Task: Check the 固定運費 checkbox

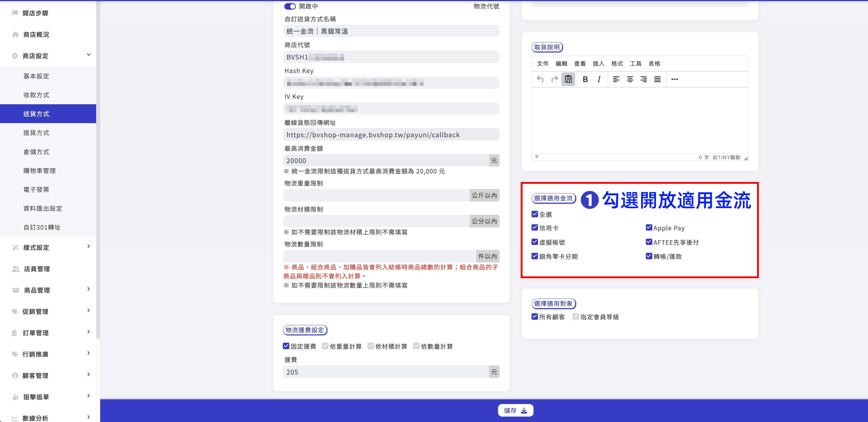Action: 286,346
